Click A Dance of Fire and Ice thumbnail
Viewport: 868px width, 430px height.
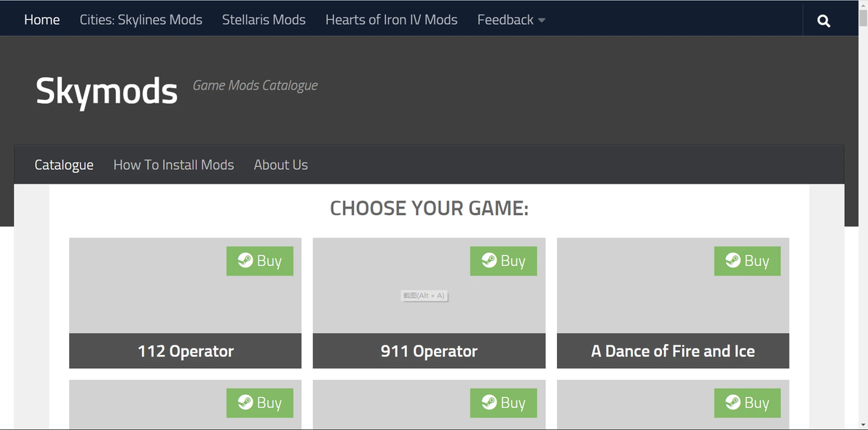(673, 286)
